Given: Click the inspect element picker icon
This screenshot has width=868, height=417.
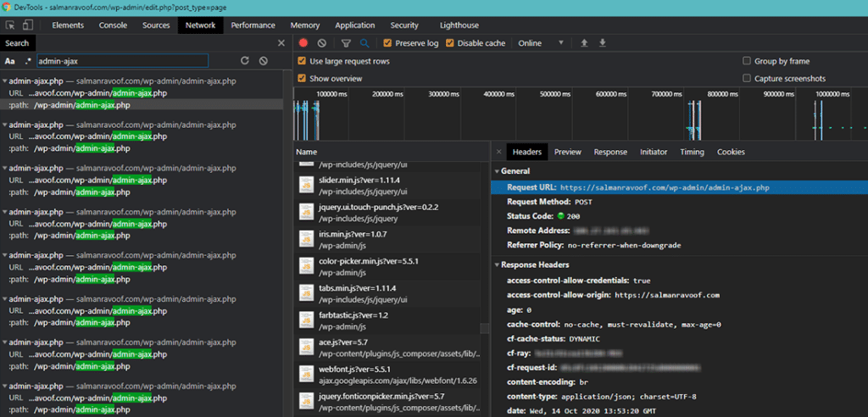Looking at the screenshot, I should click(x=9, y=25).
